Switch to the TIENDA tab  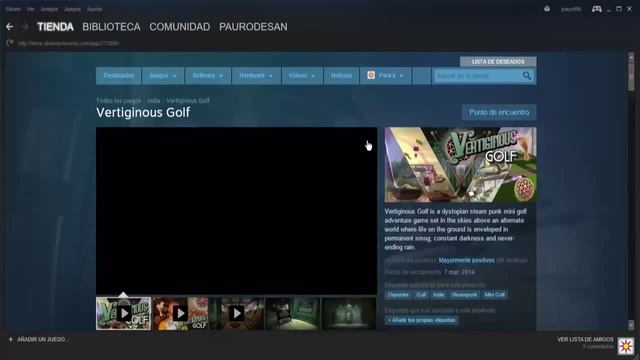[56, 27]
